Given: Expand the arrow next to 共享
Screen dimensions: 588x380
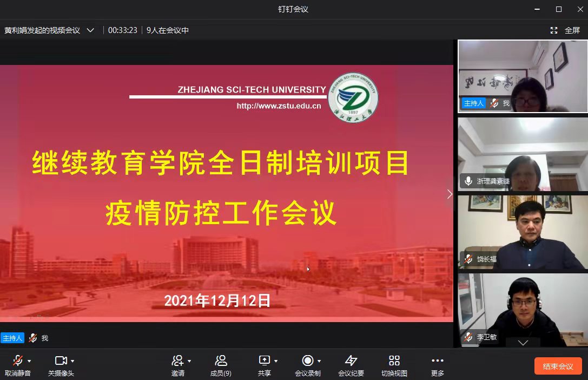Looking at the screenshot, I should [x=276, y=361].
